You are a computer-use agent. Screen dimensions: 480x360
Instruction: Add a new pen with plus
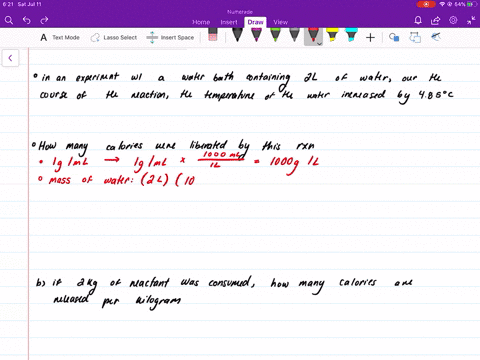pos(370,37)
